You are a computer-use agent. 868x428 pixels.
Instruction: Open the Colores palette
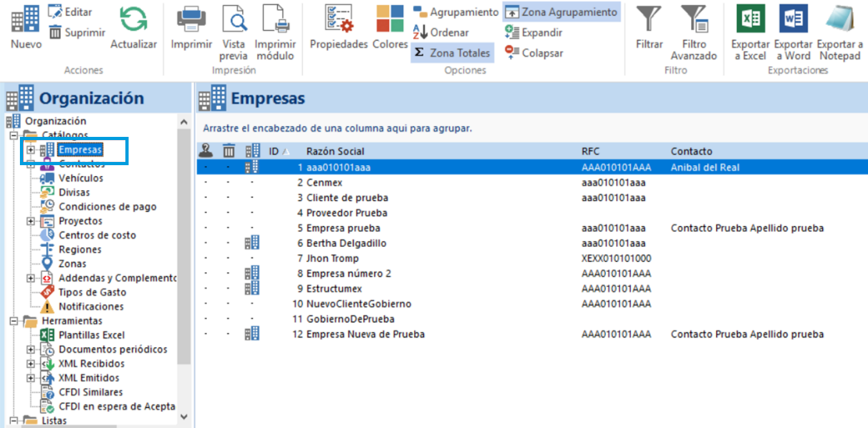tap(390, 28)
